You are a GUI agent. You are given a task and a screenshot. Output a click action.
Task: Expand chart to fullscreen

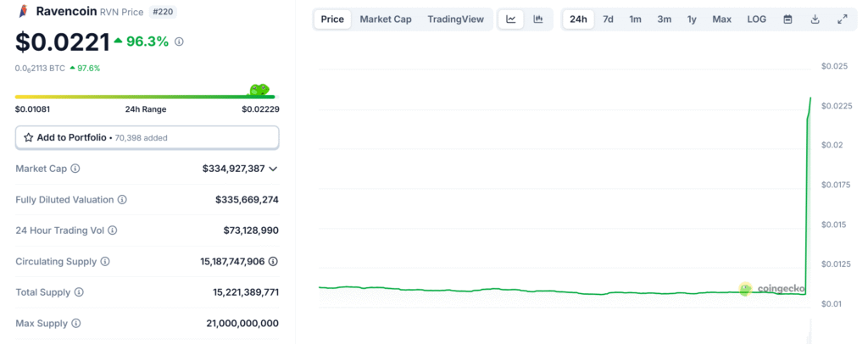(842, 19)
